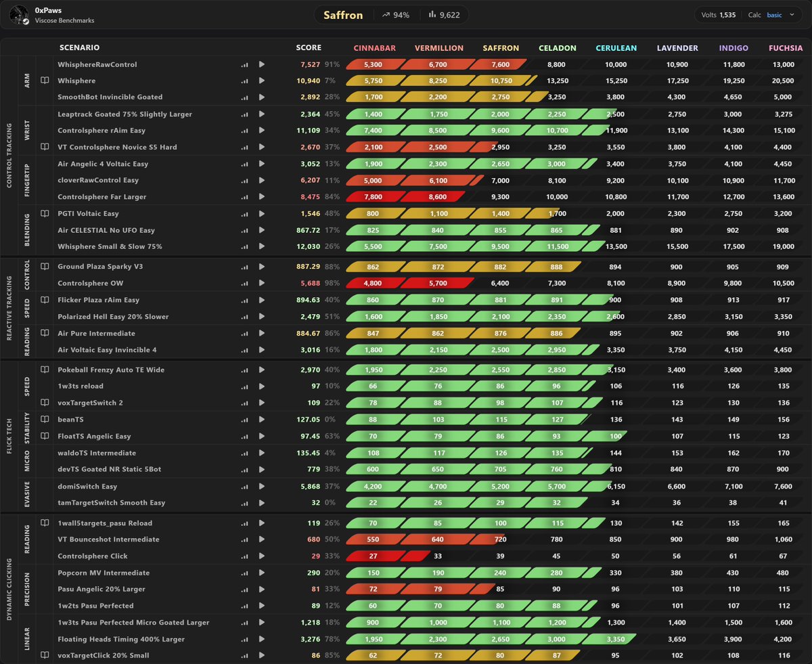Open guide book for VT Controlsphere Novice S5 Hard

[x=45, y=147]
